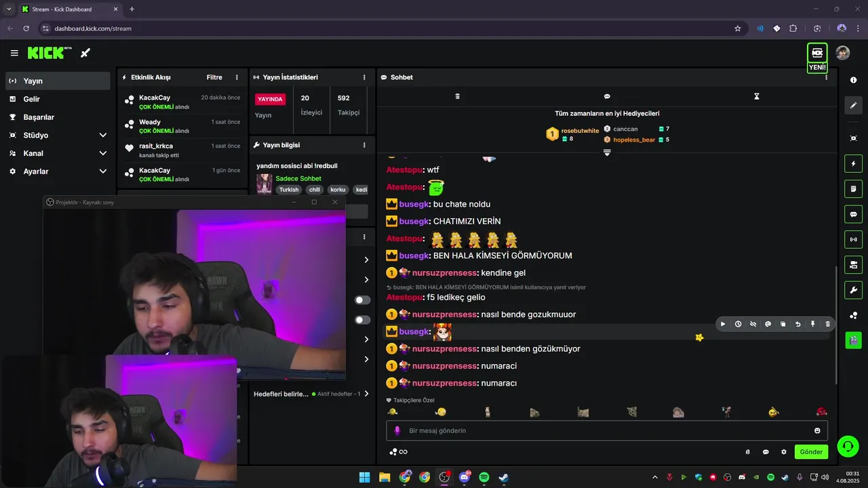Open the Yayın bilgisi three-dot menu

pos(364,145)
